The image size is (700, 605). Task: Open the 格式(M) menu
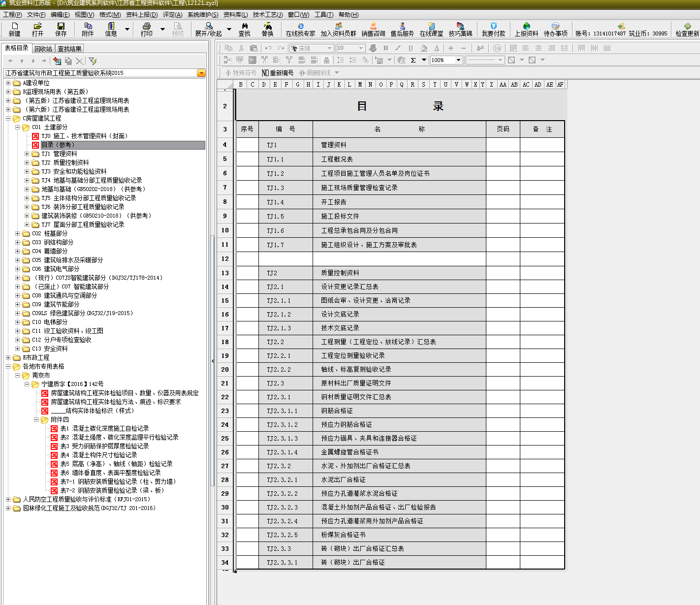tap(110, 15)
